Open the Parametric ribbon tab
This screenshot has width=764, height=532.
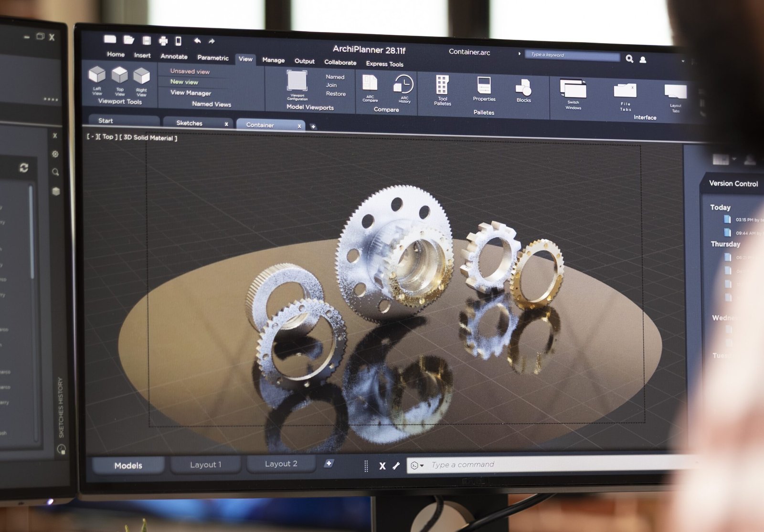[213, 58]
